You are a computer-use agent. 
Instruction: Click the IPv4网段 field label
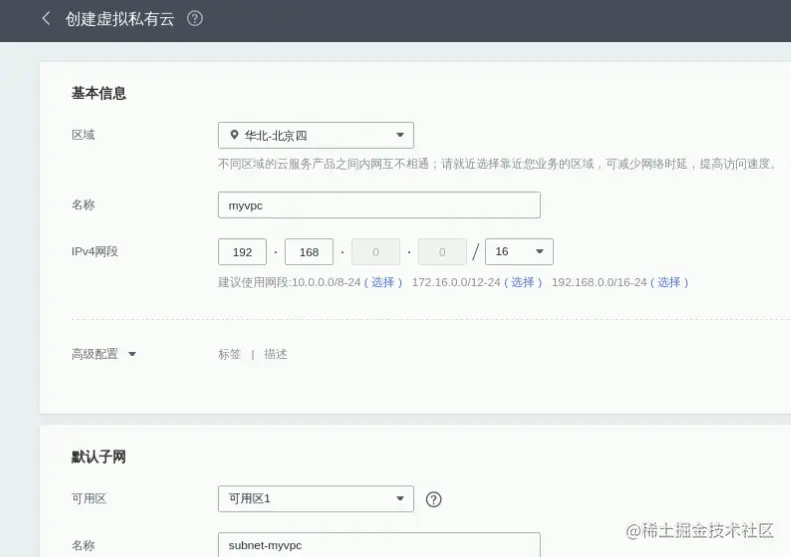94,251
